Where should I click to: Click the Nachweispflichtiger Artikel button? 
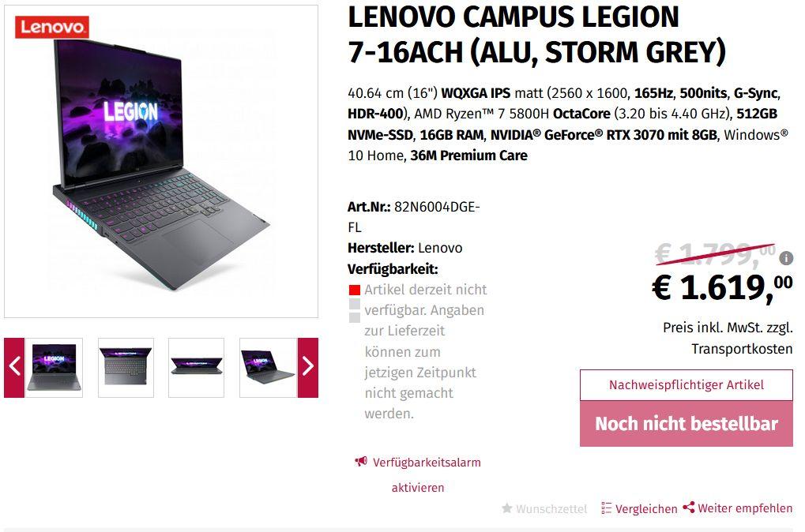(687, 384)
